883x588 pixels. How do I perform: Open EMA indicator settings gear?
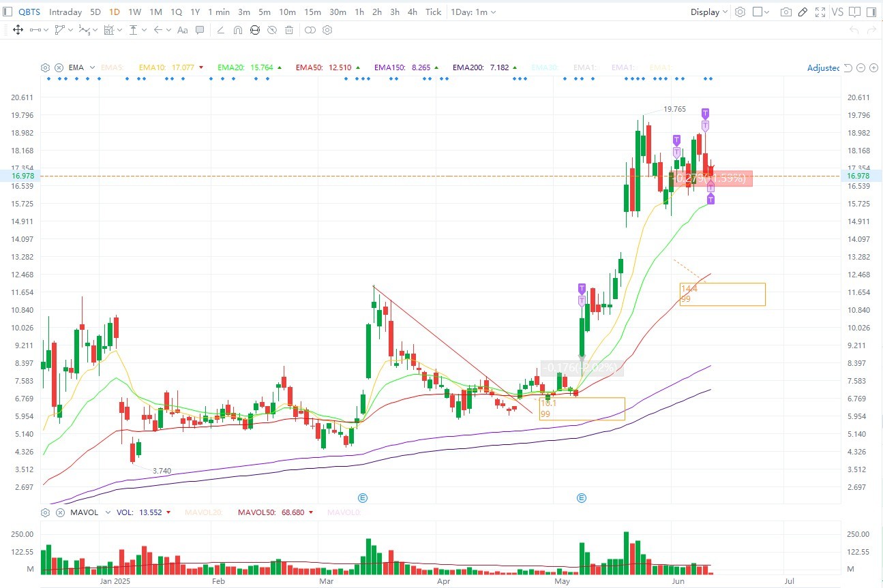click(x=45, y=67)
